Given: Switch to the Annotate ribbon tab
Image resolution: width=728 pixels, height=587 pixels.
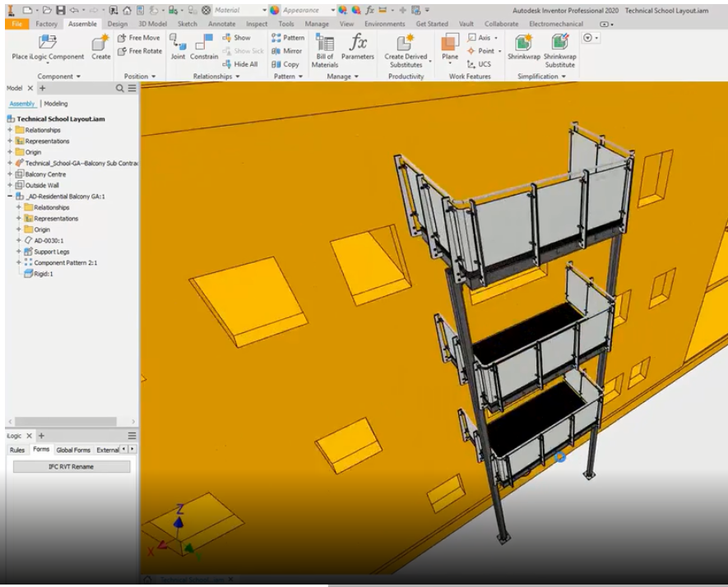Looking at the screenshot, I should coord(223,24).
